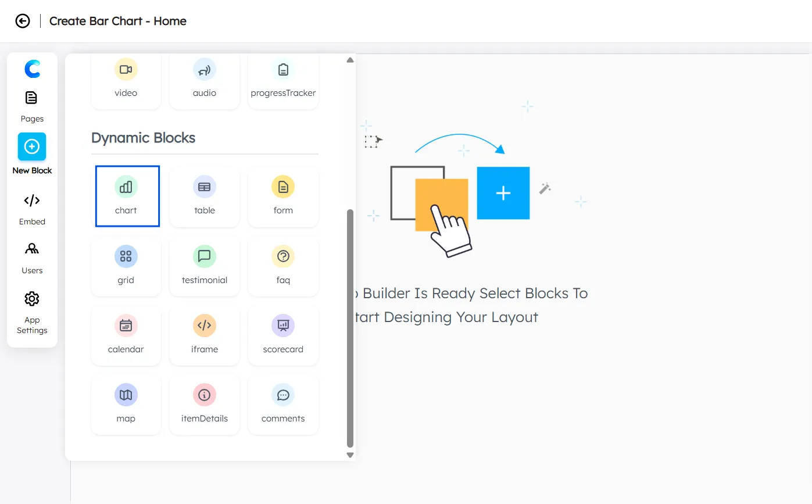Insert a progressTracker block
The width and height of the screenshot is (812, 504).
point(283,78)
